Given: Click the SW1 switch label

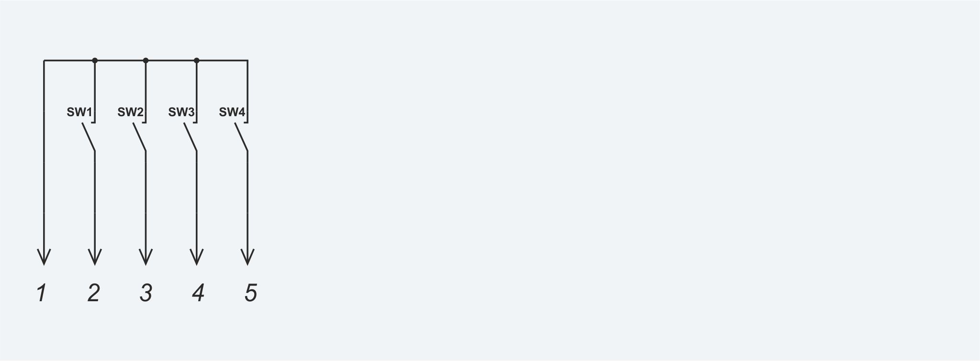Looking at the screenshot, I should click(79, 112).
